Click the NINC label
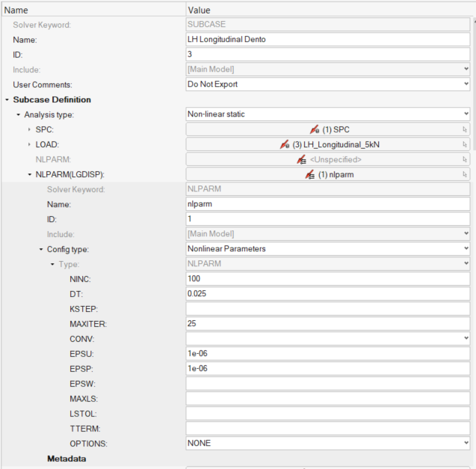This screenshot has width=476, height=469. [80, 279]
